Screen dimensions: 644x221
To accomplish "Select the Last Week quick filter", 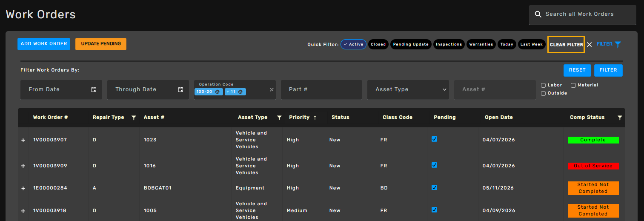I will pyautogui.click(x=532, y=44).
